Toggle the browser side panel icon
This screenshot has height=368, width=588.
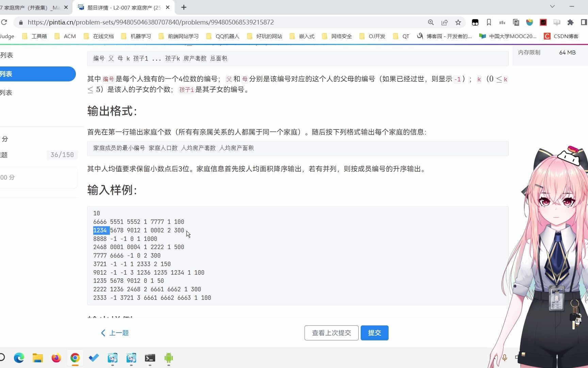pos(584,22)
